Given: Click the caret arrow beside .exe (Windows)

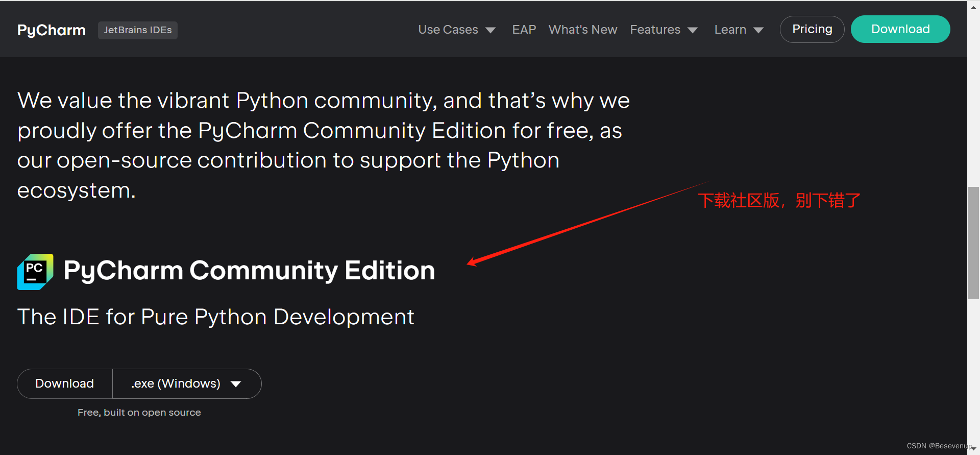Looking at the screenshot, I should click(x=236, y=384).
